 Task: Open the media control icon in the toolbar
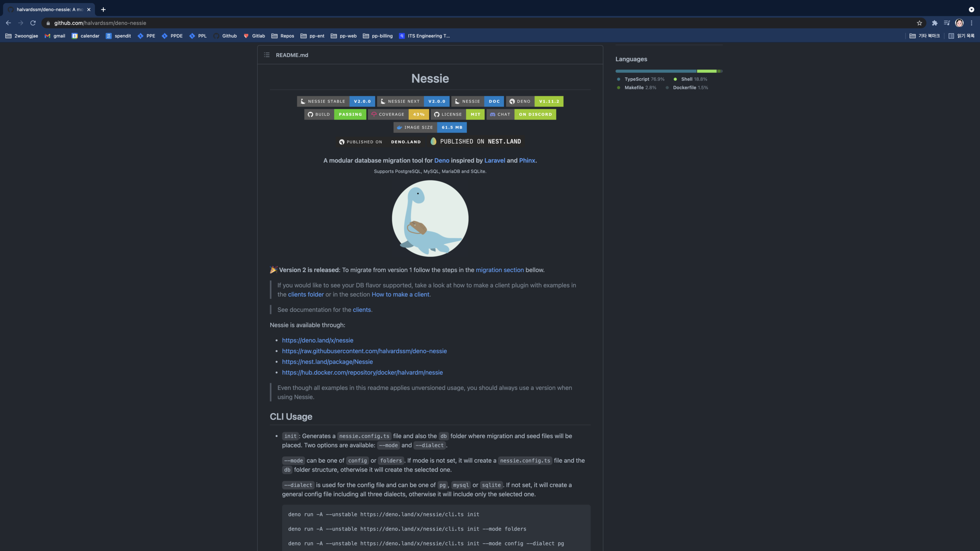tap(947, 23)
